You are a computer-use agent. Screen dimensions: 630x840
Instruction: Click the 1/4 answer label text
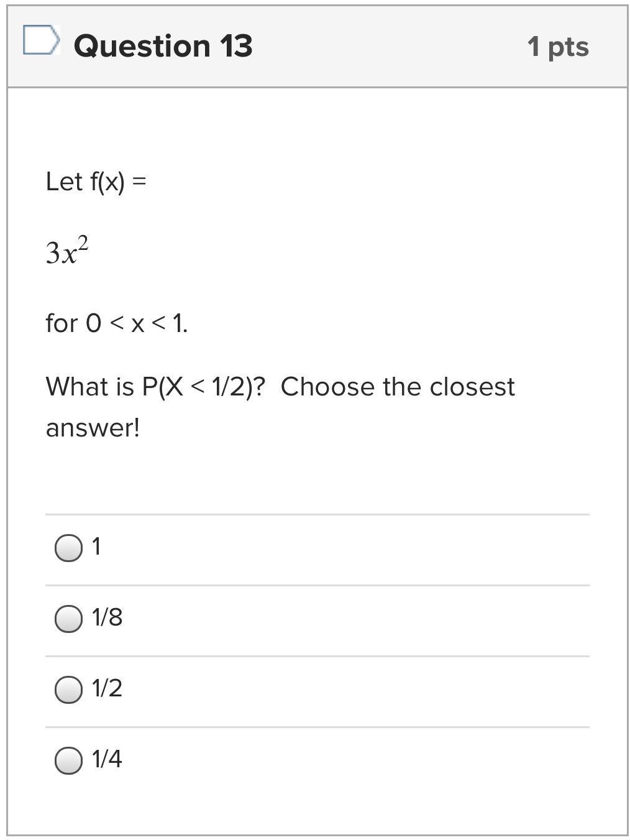click(x=106, y=759)
